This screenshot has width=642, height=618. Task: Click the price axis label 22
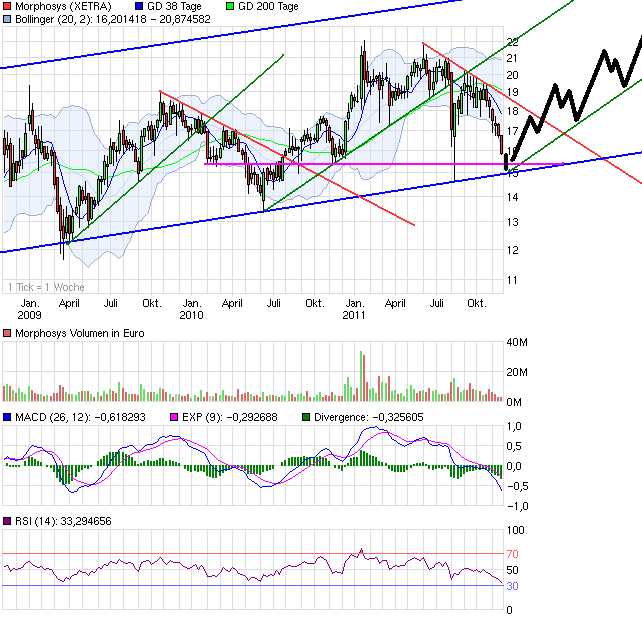click(513, 41)
